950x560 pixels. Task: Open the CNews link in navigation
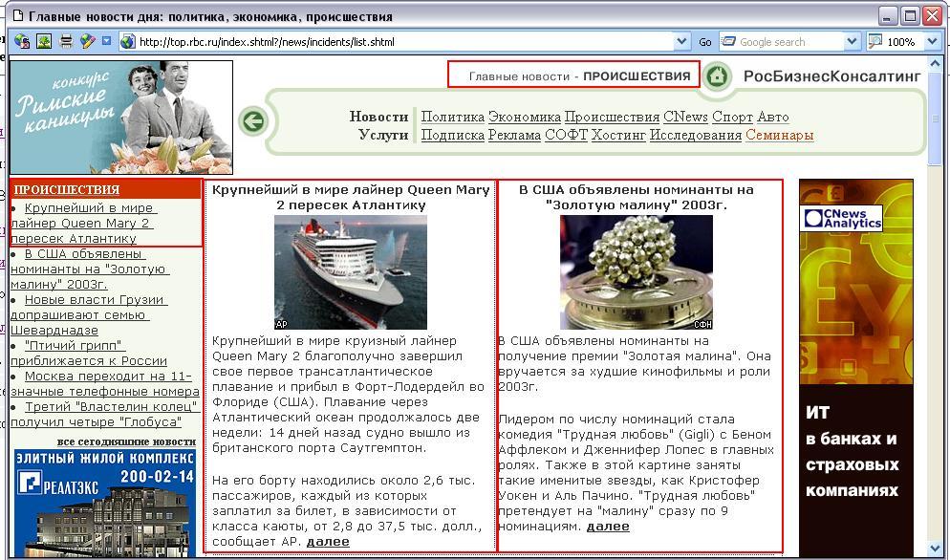click(685, 117)
